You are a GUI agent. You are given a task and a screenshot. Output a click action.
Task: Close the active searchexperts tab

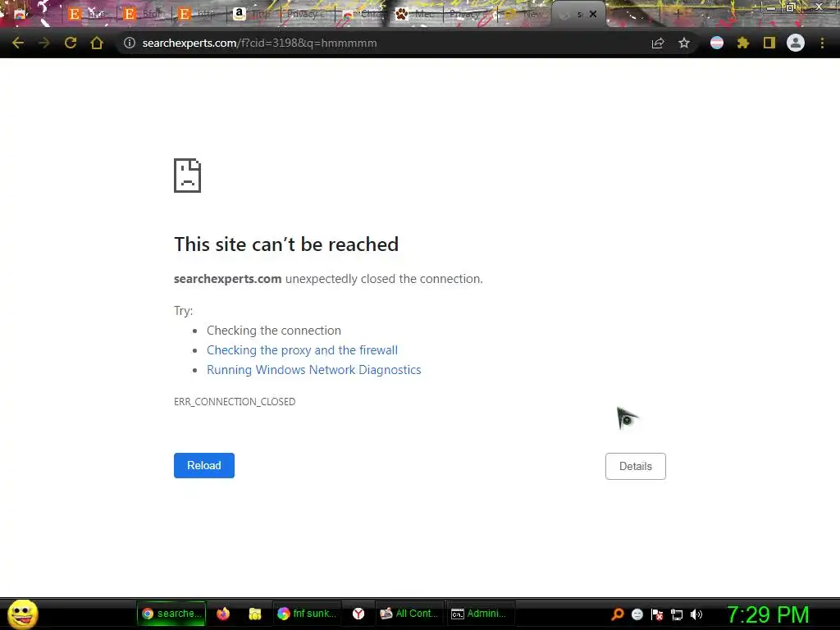click(593, 15)
